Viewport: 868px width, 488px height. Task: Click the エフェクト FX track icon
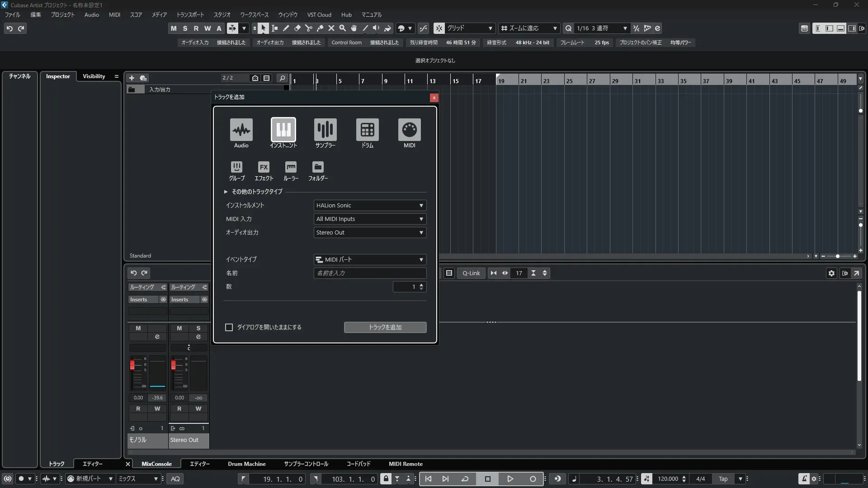coord(264,167)
